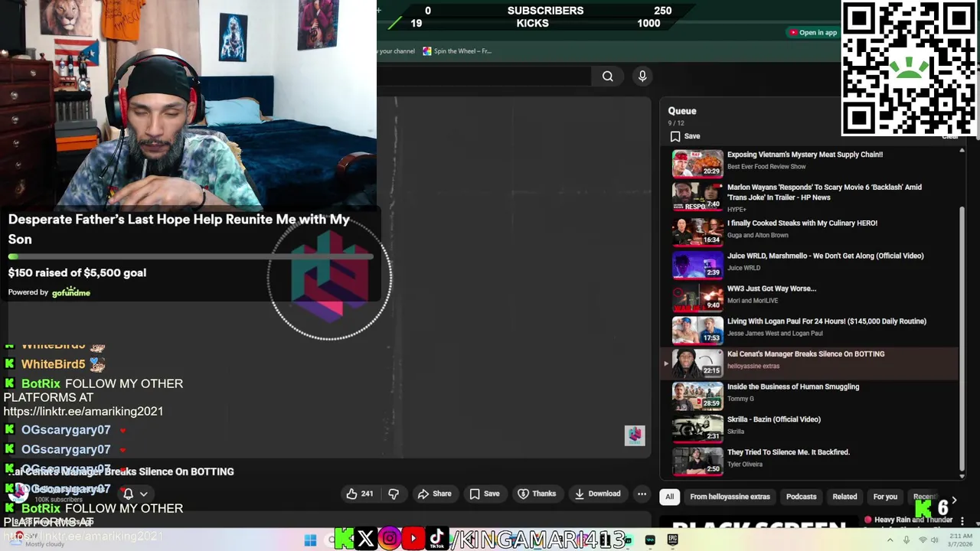The image size is (980, 551).
Task: Send a Thanks to the creator
Action: point(536,494)
